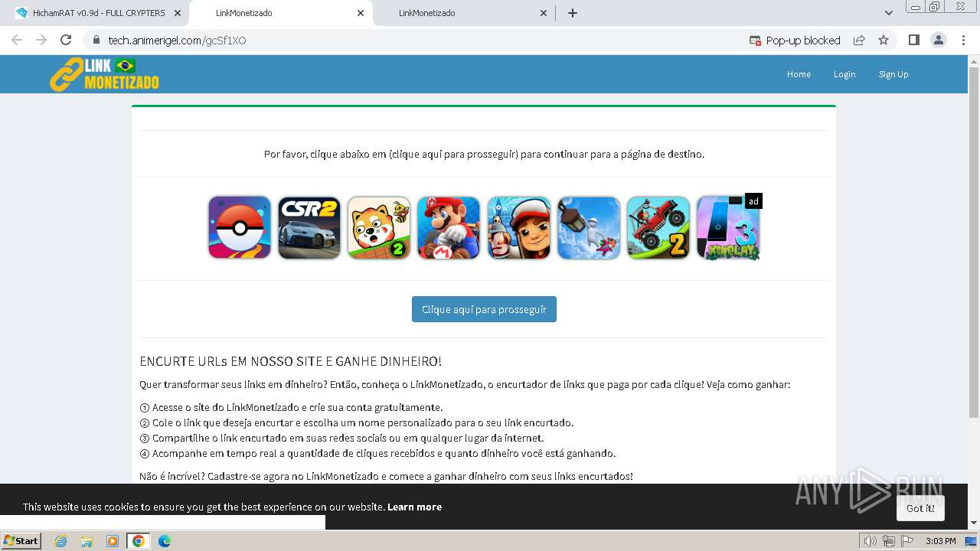Open media player taskbar icon
The height and width of the screenshot is (551, 980).
click(113, 541)
